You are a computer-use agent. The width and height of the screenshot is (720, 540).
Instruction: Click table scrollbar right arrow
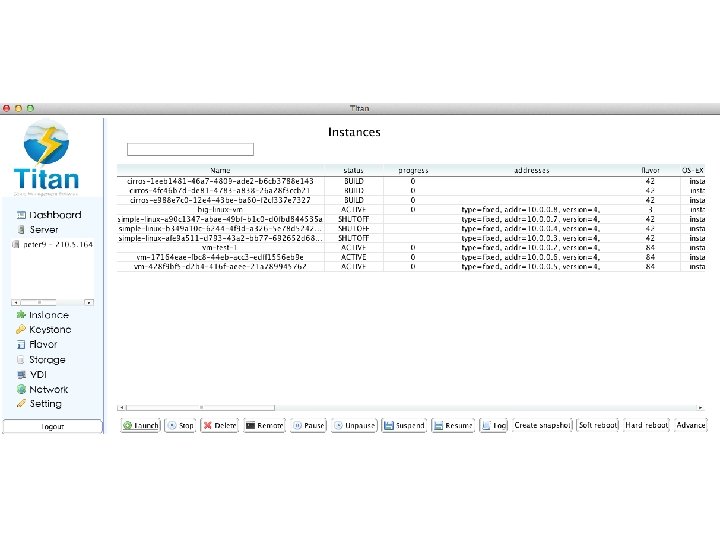click(700, 407)
